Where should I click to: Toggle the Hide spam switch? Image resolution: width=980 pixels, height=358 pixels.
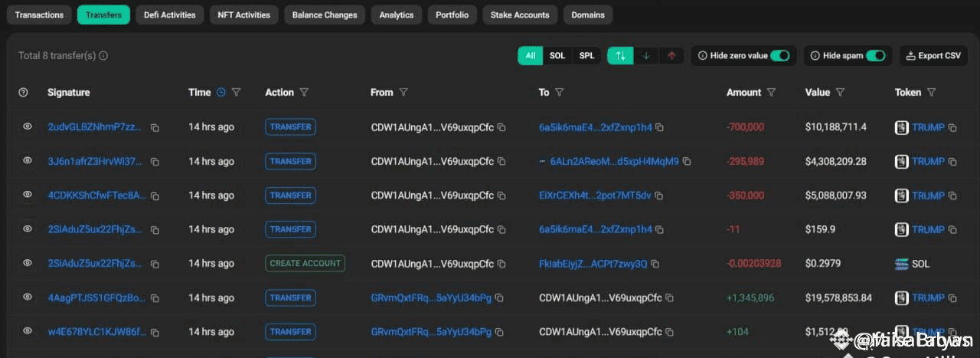point(876,55)
